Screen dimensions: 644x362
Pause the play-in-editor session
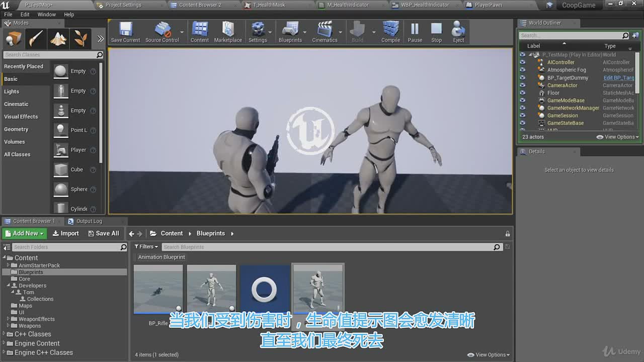[x=415, y=32]
